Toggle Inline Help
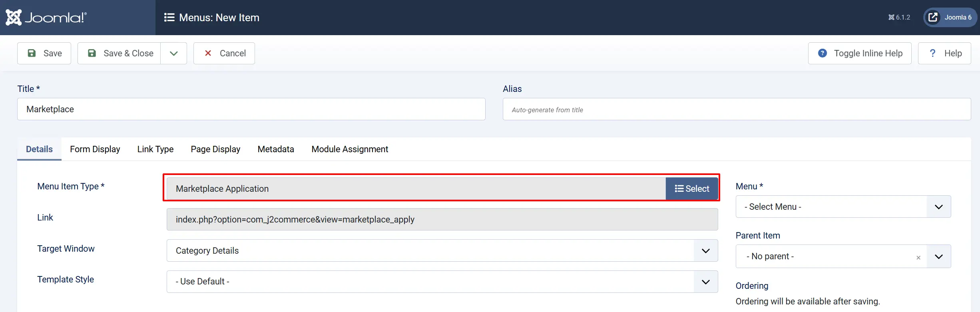 (x=860, y=53)
